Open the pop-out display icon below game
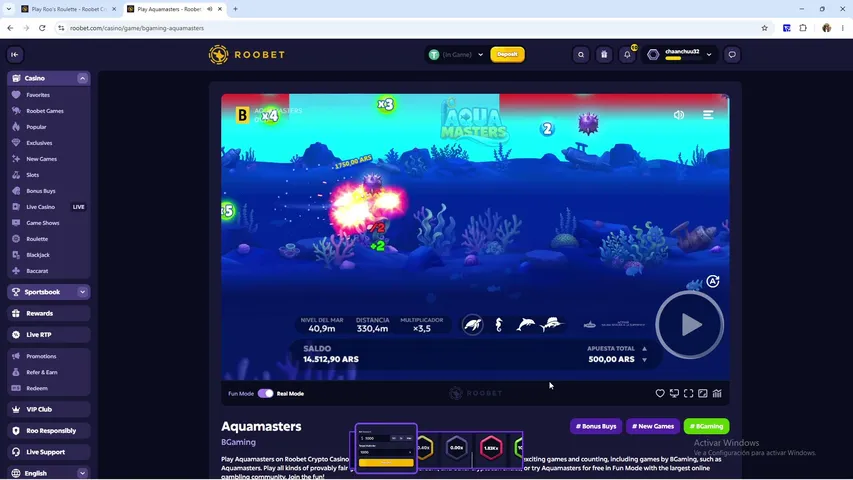Image resolution: width=853 pixels, height=480 pixels. point(675,393)
